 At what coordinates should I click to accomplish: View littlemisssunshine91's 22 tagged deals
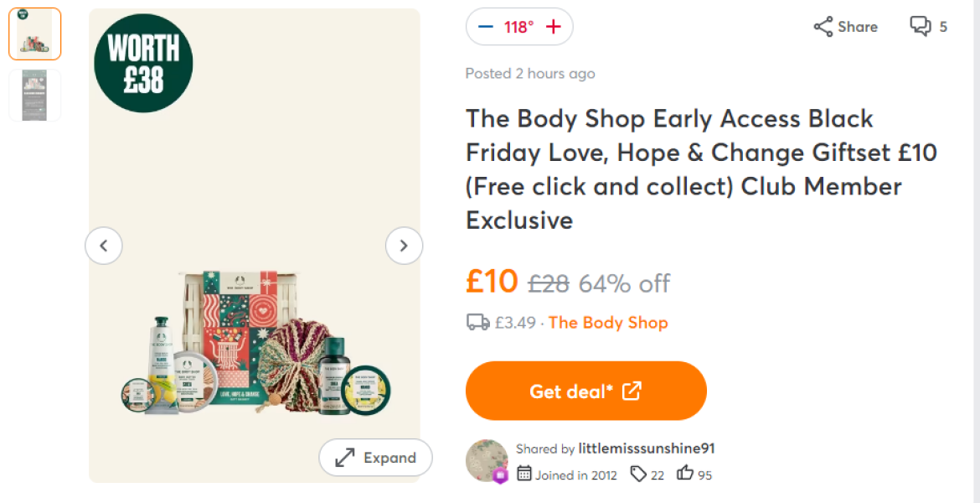click(646, 474)
